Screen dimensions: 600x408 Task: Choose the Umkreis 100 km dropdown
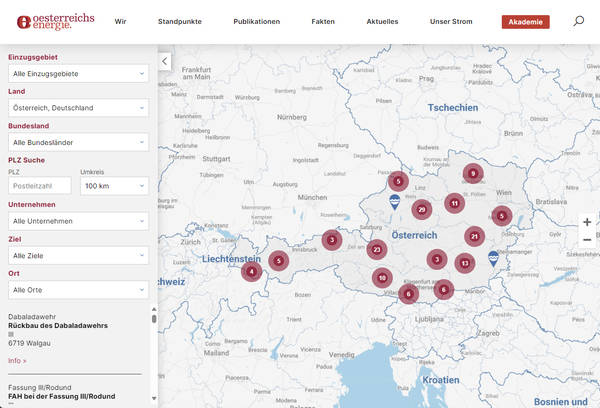point(114,186)
